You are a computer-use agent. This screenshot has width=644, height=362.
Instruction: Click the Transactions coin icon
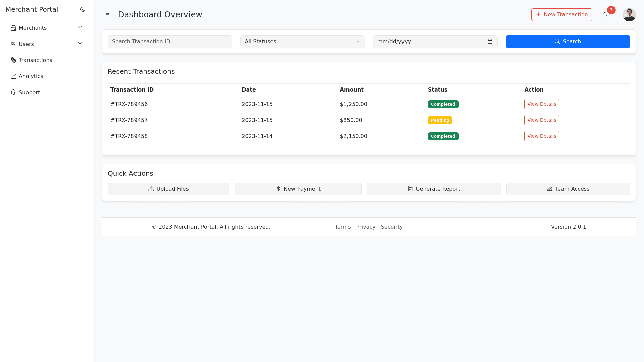pyautogui.click(x=13, y=60)
